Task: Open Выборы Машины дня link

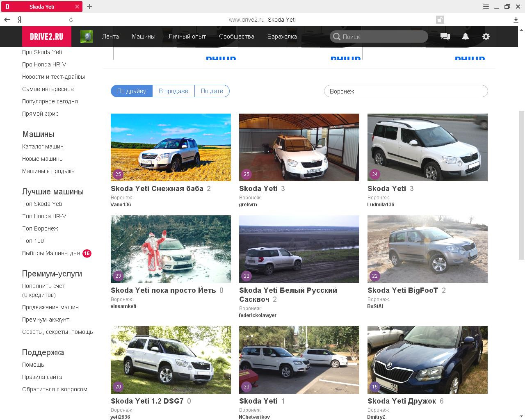Action: click(x=51, y=253)
